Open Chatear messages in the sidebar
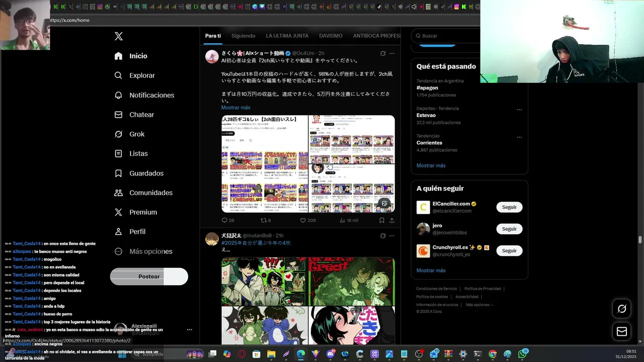The width and height of the screenshot is (644, 362). click(x=134, y=115)
